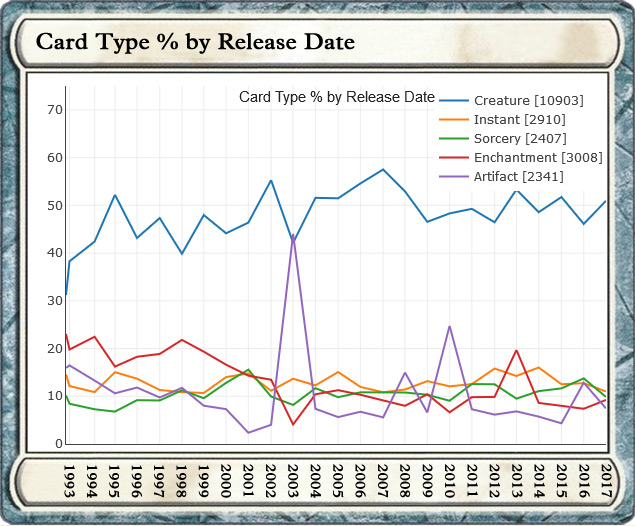The width and height of the screenshot is (635, 526).
Task: Click the red Enchantment peak at 2013
Action: (517, 350)
